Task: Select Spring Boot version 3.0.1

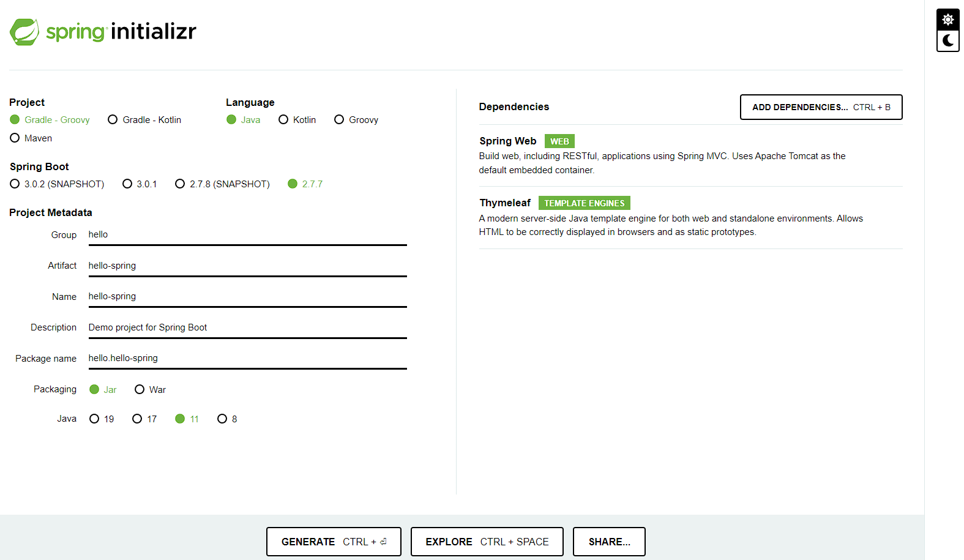Action: [140, 184]
